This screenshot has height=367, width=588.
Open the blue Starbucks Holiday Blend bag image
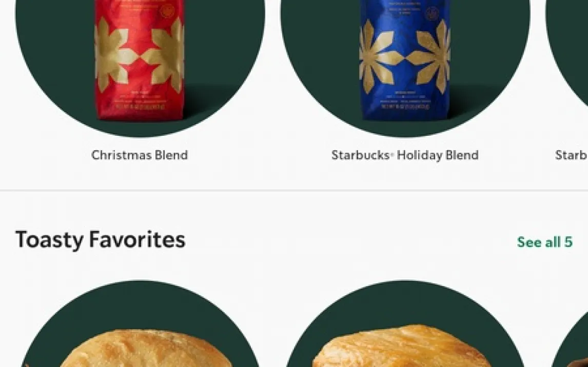click(x=405, y=60)
